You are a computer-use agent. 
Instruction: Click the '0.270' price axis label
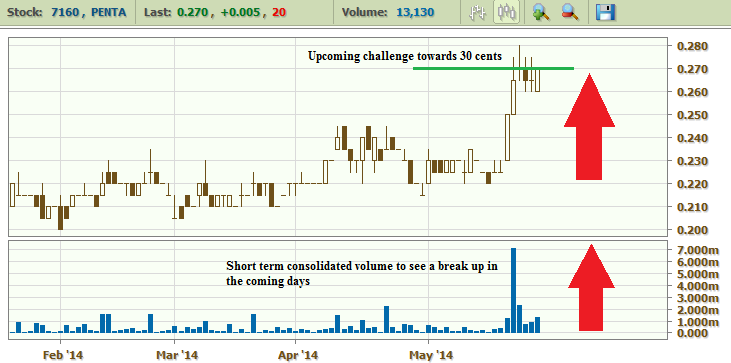coord(693,69)
